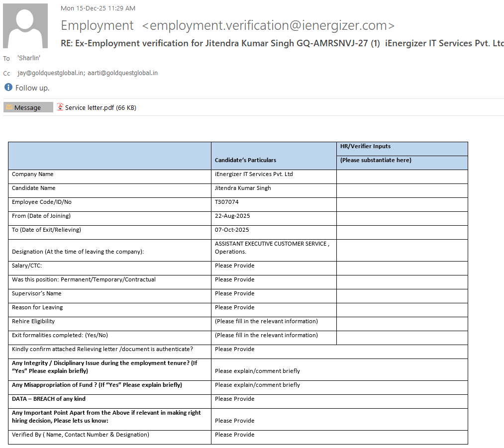Screen dimensions: 504x448
Task: Click 'Any Integrity / Disciplinary Issue' label
Action: point(104,367)
